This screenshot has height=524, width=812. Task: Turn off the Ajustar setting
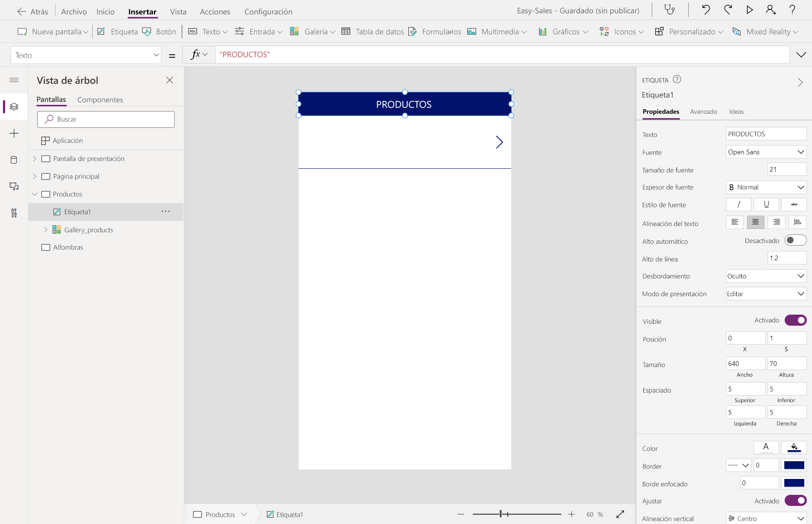[796, 501]
